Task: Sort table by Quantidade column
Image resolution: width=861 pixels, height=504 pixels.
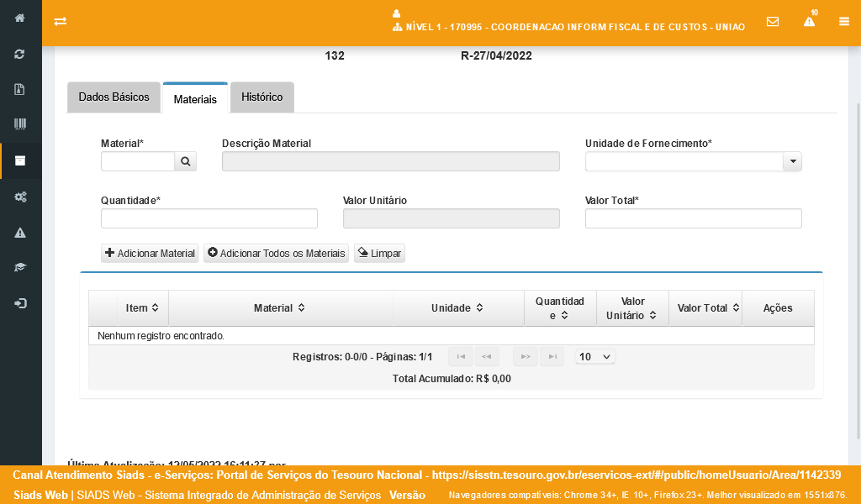Action: (x=560, y=308)
